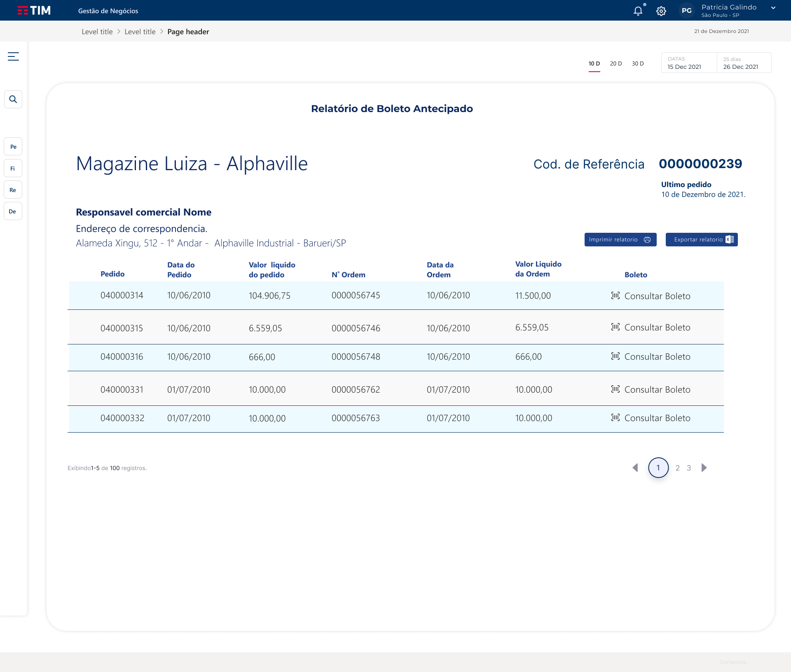791x672 pixels.
Task: Open the sidebar search icon
Action: tap(13, 99)
